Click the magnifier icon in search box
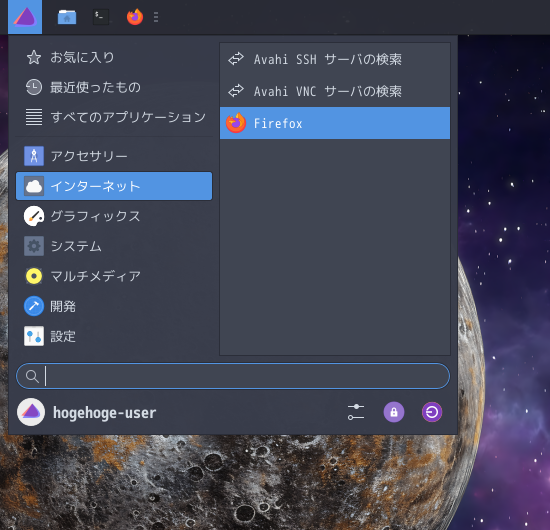The width and height of the screenshot is (550, 530). tap(32, 376)
